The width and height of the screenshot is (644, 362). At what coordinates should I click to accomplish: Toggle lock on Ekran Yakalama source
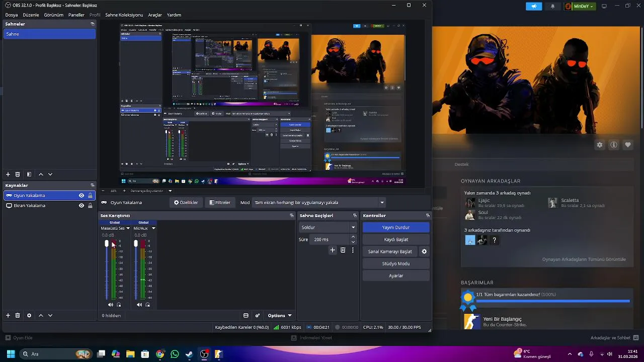click(90, 206)
